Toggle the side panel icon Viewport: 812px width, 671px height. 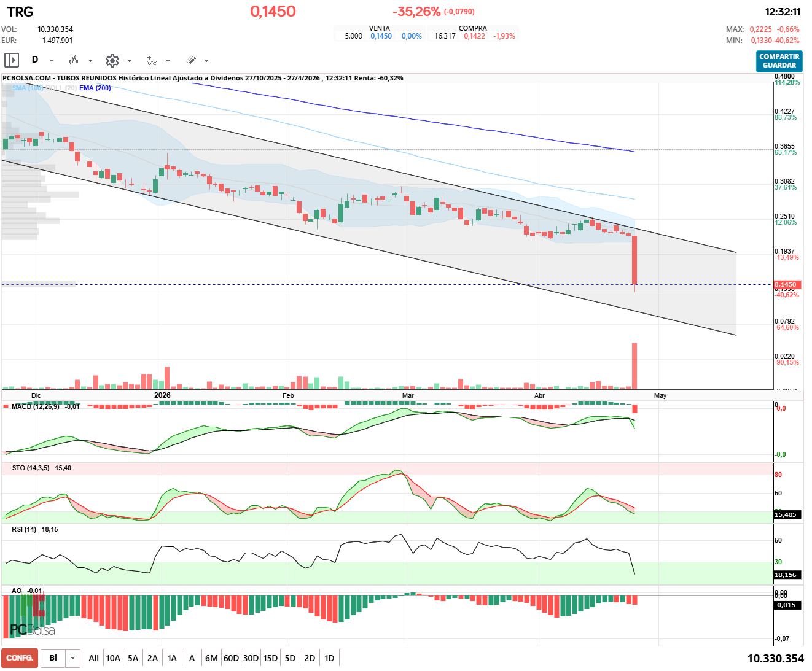coord(12,60)
